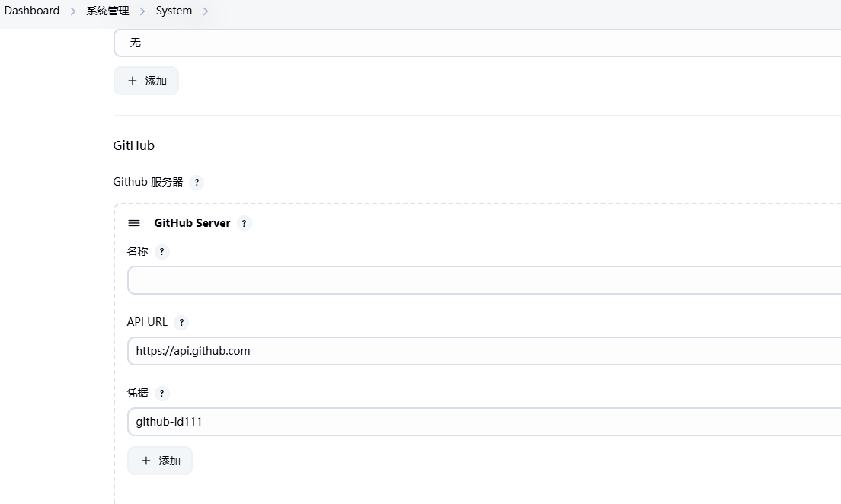Click the chevron after 系统管理 breadcrumb
The width and height of the screenshot is (841, 504).
pos(142,11)
